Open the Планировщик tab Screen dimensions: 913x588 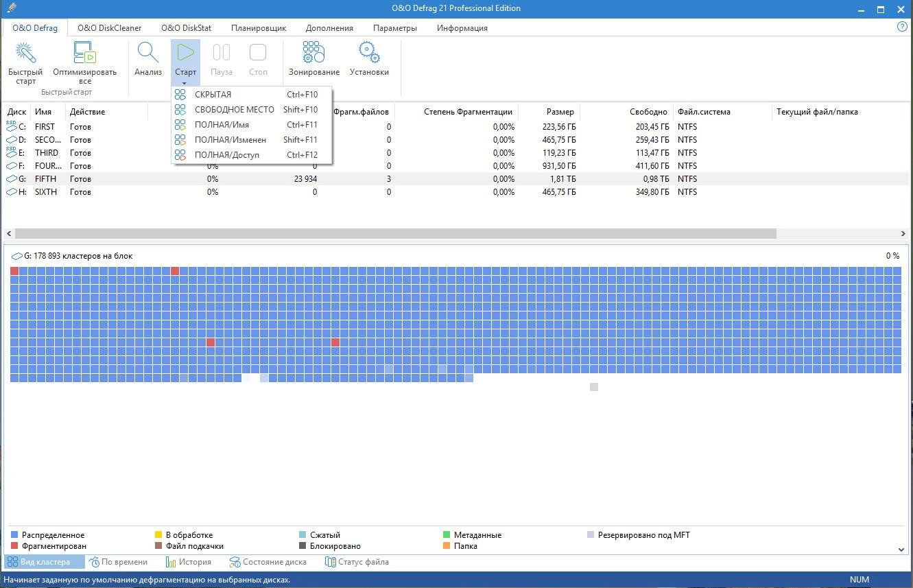259,28
